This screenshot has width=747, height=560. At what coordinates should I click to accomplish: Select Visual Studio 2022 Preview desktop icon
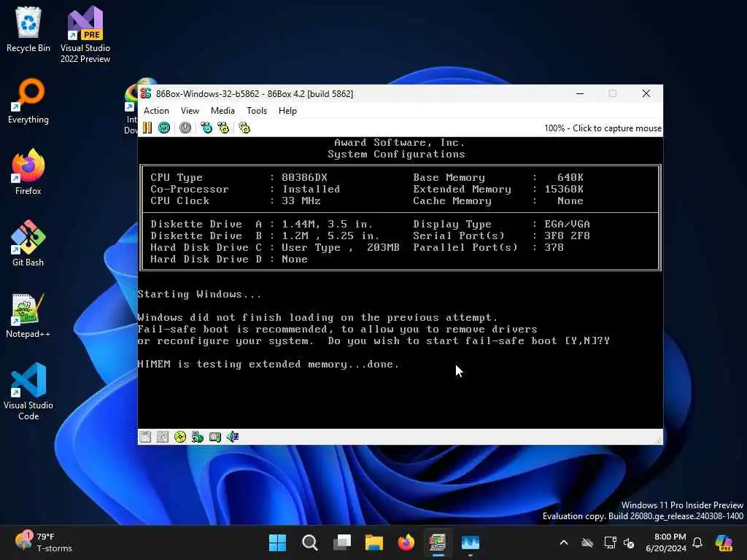tap(85, 35)
